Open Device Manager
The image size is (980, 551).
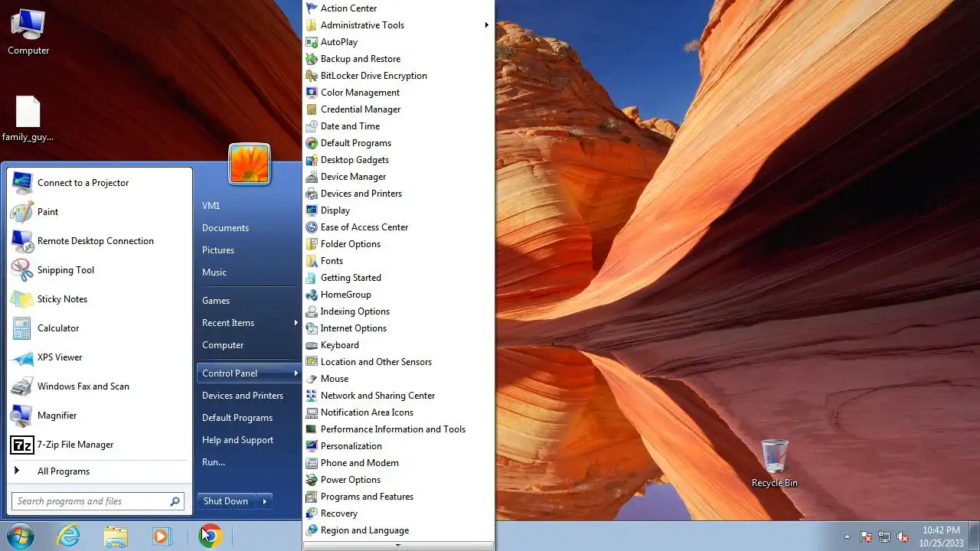(x=398, y=177)
